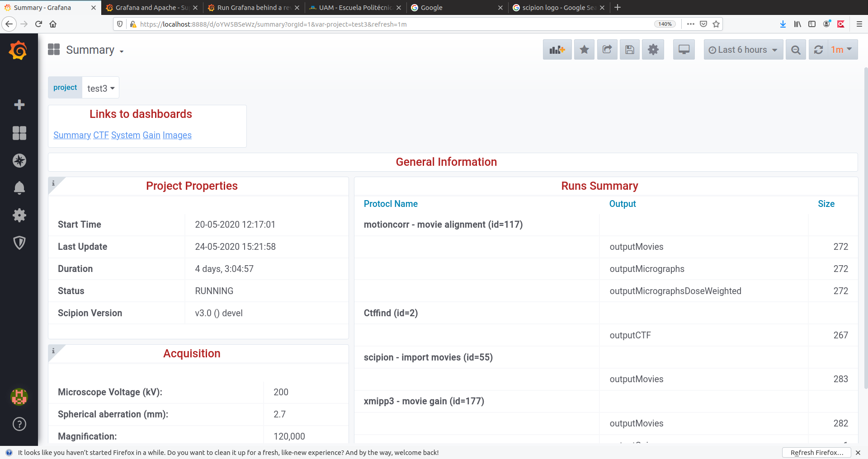Open the 1m refresh interval dropdown
The image size is (868, 459).
[x=843, y=50]
